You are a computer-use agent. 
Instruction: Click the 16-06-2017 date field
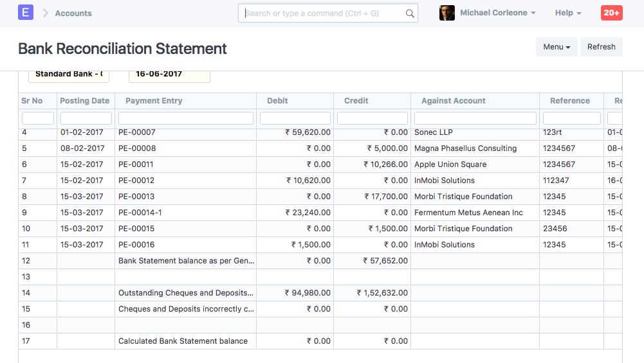169,75
